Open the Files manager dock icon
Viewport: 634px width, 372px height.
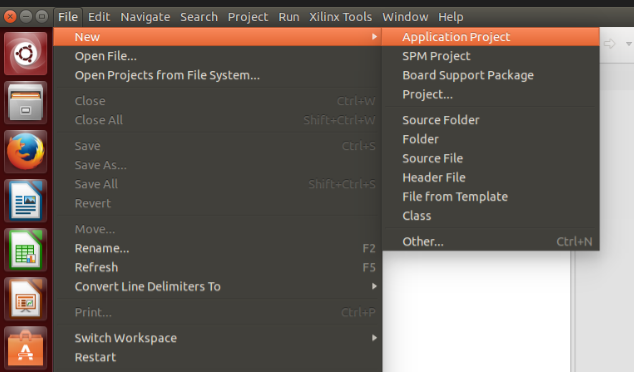click(25, 103)
